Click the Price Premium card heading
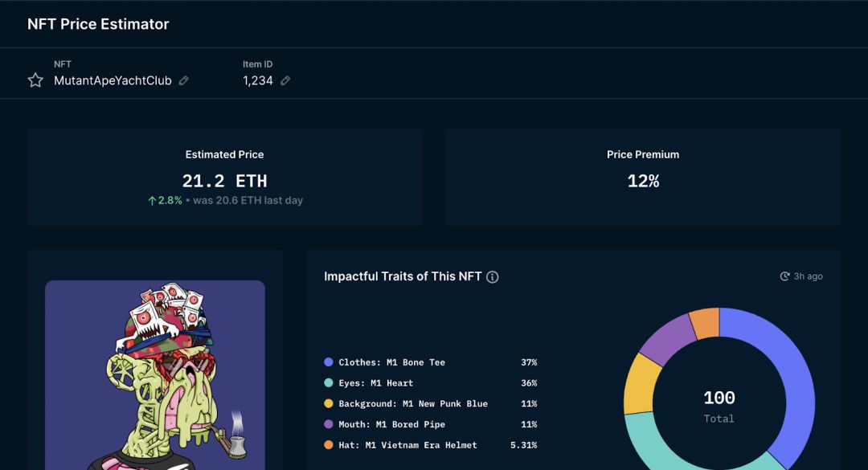 coord(643,154)
